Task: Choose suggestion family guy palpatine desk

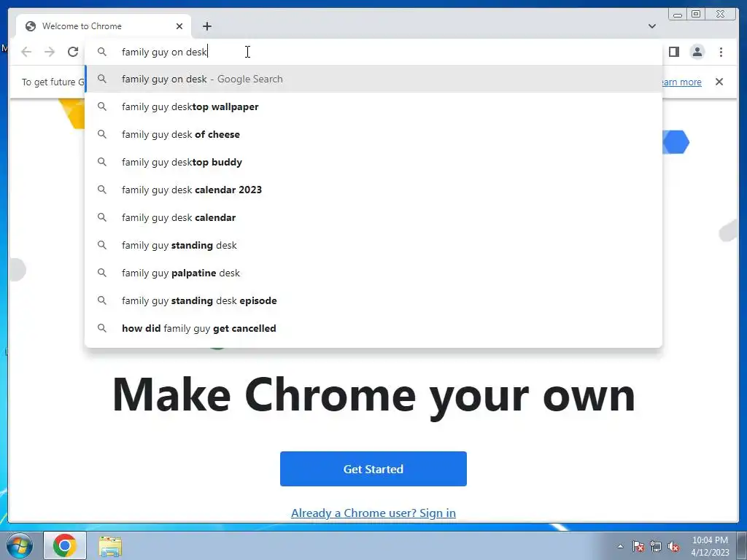Action: [373, 273]
